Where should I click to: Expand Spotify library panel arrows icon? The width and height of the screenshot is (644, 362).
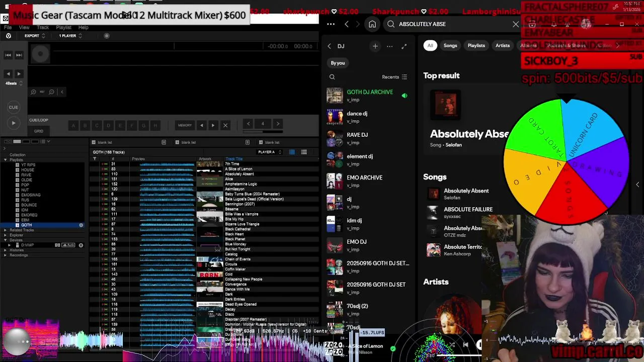point(404,46)
